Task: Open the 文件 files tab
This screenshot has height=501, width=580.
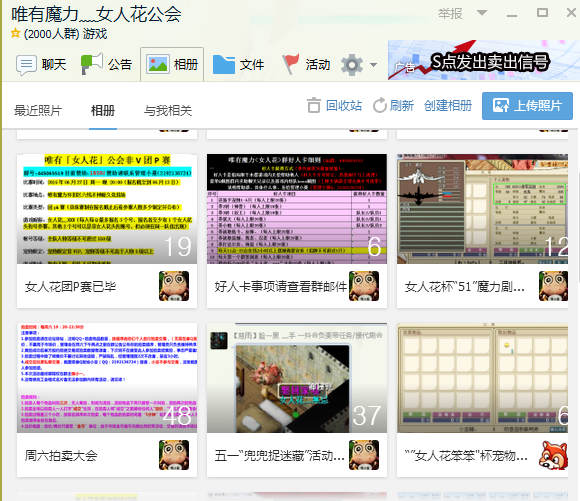Action: (x=239, y=65)
